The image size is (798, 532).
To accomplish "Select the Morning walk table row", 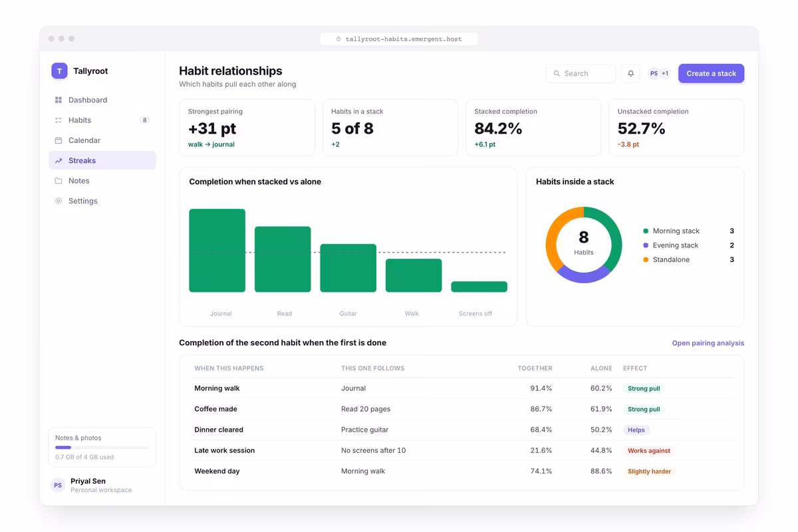I will (x=462, y=388).
